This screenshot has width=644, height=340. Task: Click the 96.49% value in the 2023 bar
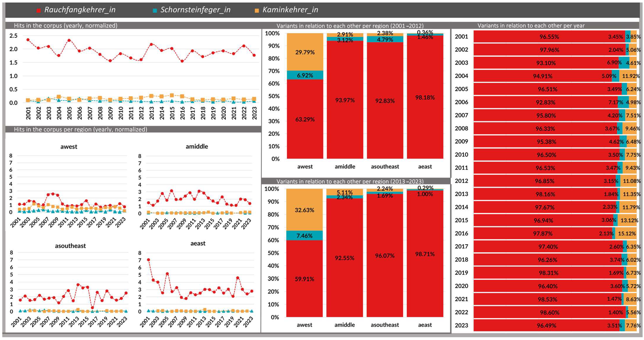pos(547,325)
